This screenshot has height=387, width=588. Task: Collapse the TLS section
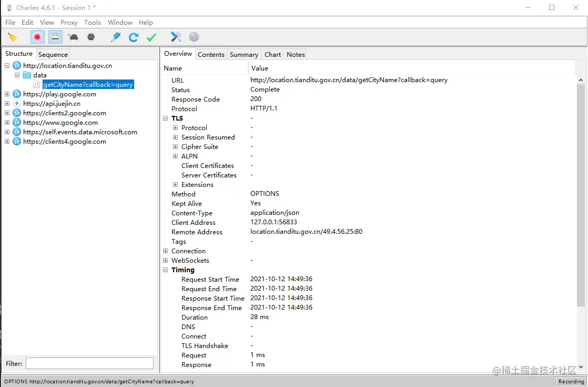pyautogui.click(x=165, y=118)
